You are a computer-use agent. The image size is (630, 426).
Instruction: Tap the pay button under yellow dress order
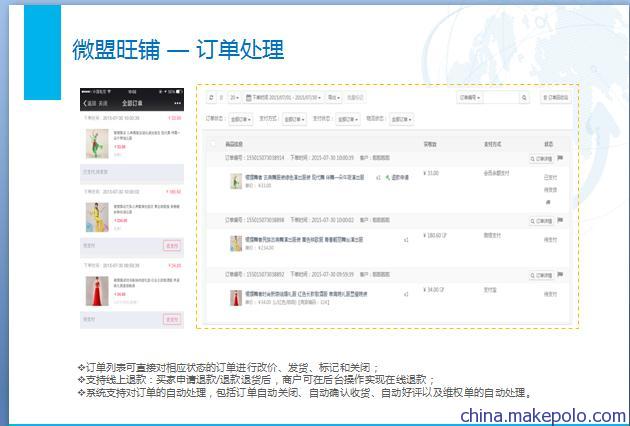172,246
